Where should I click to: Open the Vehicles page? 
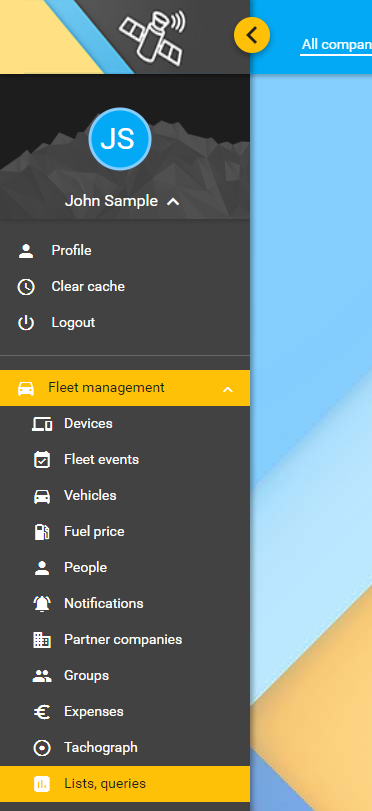[x=125, y=495]
